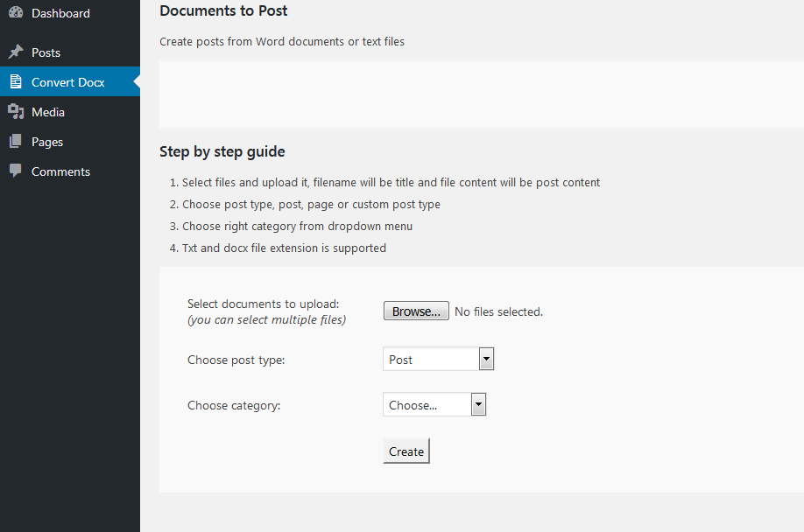Viewport: 804px width, 532px height.
Task: Click the arrow on the post type dropdown
Action: pos(487,359)
